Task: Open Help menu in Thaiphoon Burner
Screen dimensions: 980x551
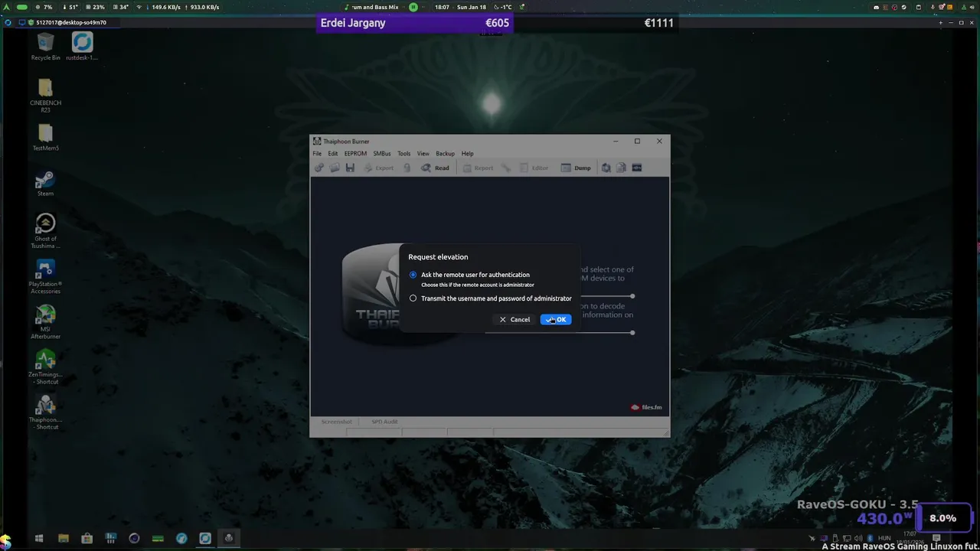Action: [467, 154]
